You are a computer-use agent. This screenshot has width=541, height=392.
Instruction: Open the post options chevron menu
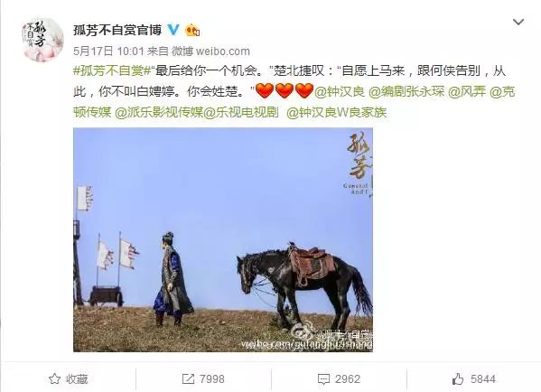[518, 23]
